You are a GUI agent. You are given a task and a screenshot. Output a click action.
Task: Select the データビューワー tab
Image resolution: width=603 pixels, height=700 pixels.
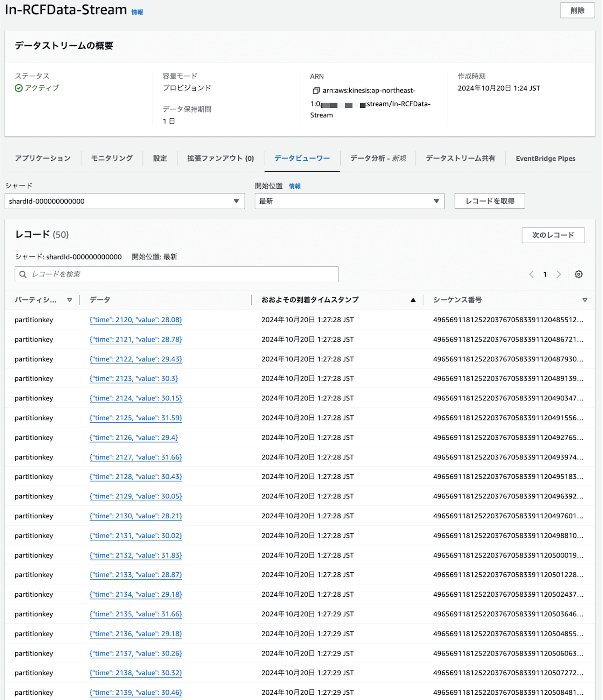point(302,159)
